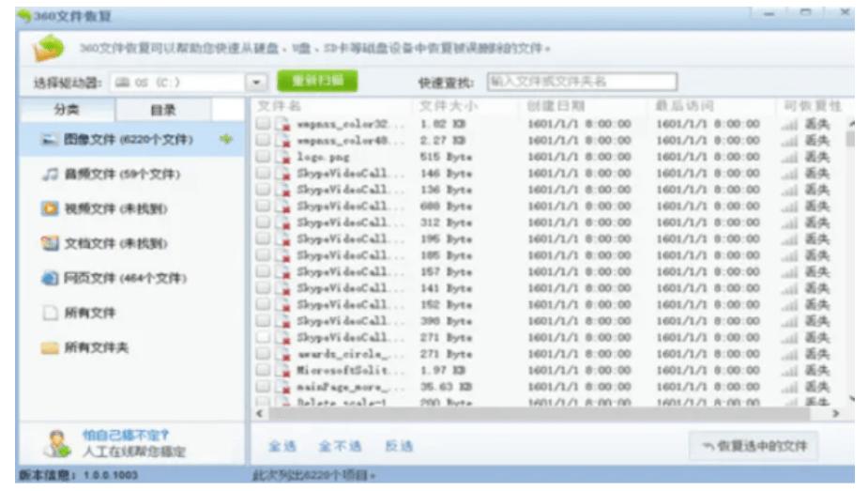Focus the 快速查找 search input field
The image size is (868, 491).
point(582,82)
